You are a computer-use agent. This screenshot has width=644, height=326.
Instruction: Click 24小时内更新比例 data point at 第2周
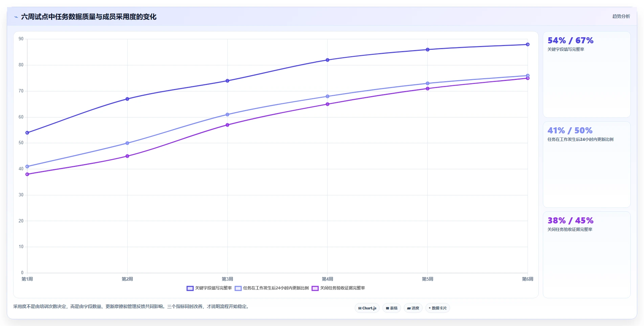pos(127,143)
